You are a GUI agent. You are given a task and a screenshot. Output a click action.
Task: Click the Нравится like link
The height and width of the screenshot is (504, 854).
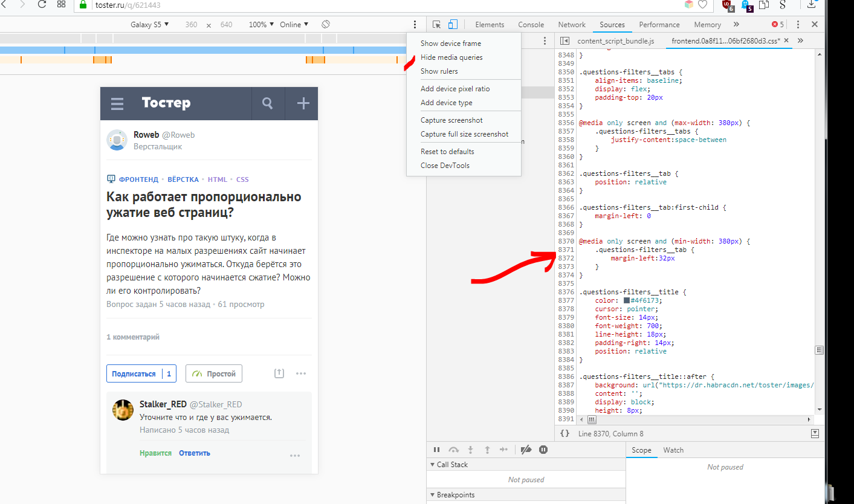(x=155, y=453)
